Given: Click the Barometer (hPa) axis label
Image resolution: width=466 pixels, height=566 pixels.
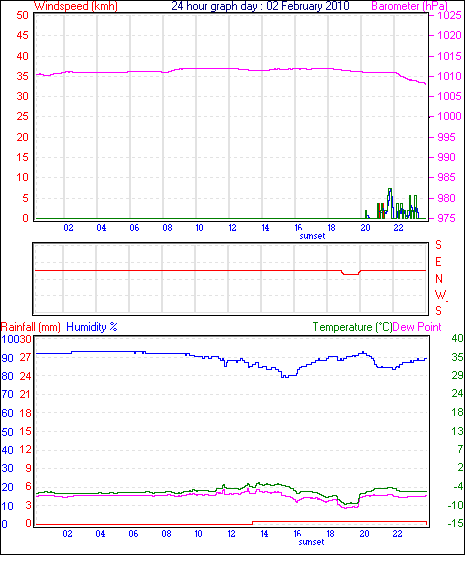Looking at the screenshot, I should coord(410,6).
